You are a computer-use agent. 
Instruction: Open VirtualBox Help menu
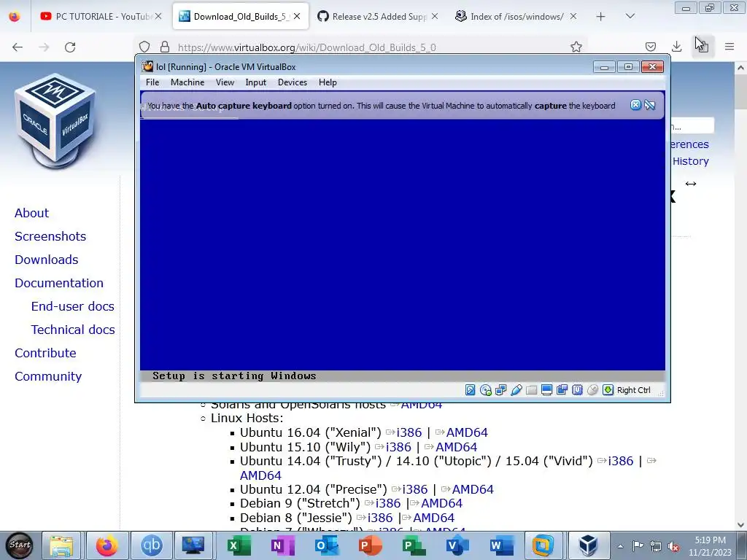pyautogui.click(x=328, y=82)
